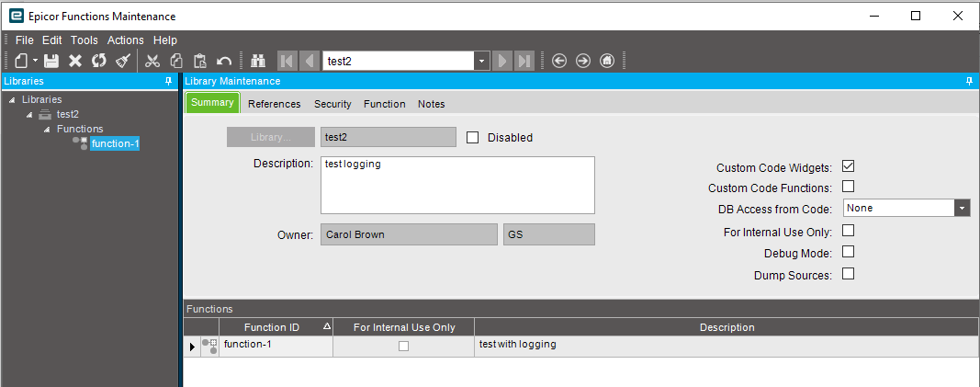The image size is (980, 387).
Task: Toggle the Disabled checkbox
Action: [472, 138]
